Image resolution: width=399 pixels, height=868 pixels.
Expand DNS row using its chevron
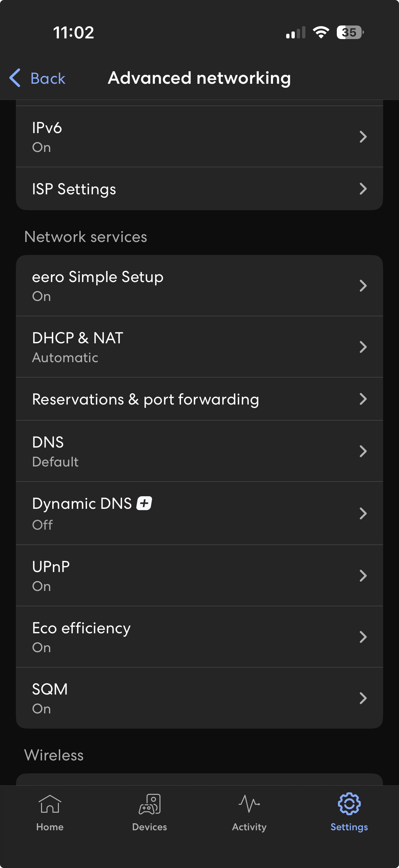coord(363,451)
